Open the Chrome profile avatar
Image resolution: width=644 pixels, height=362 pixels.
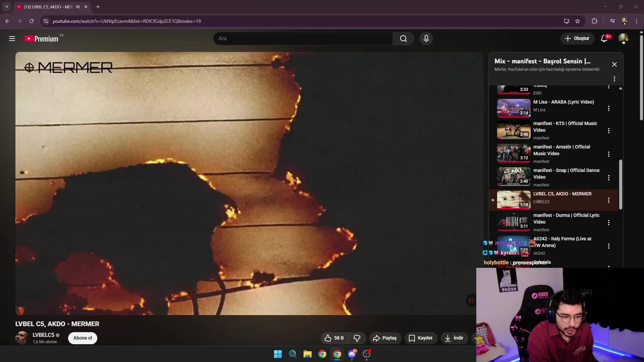[624, 21]
